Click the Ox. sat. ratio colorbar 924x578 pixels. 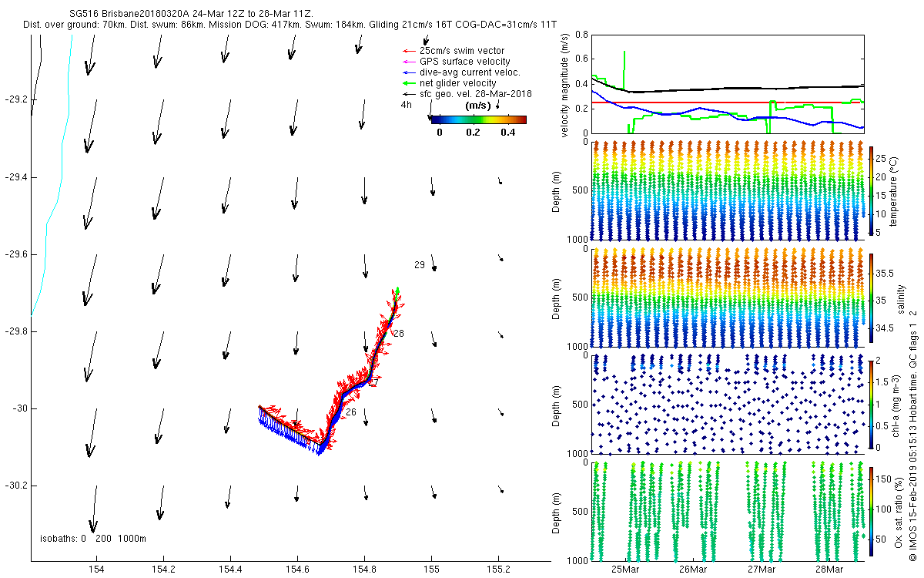pyautogui.click(x=871, y=512)
